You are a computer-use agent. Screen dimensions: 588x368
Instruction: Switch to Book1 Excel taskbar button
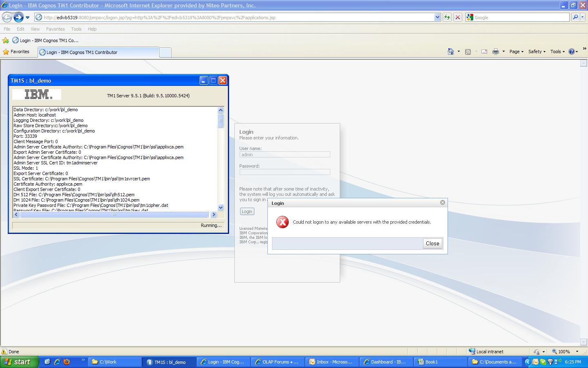(x=441, y=362)
